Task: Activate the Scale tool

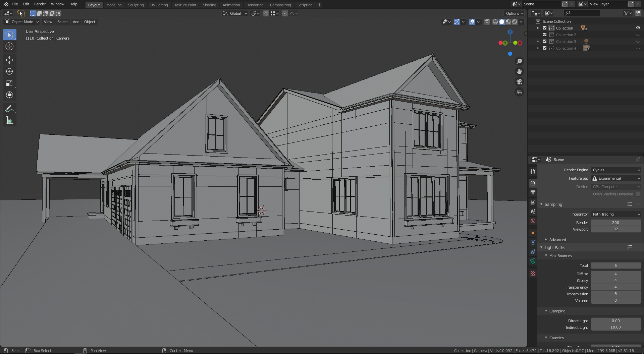Action: 9,83
